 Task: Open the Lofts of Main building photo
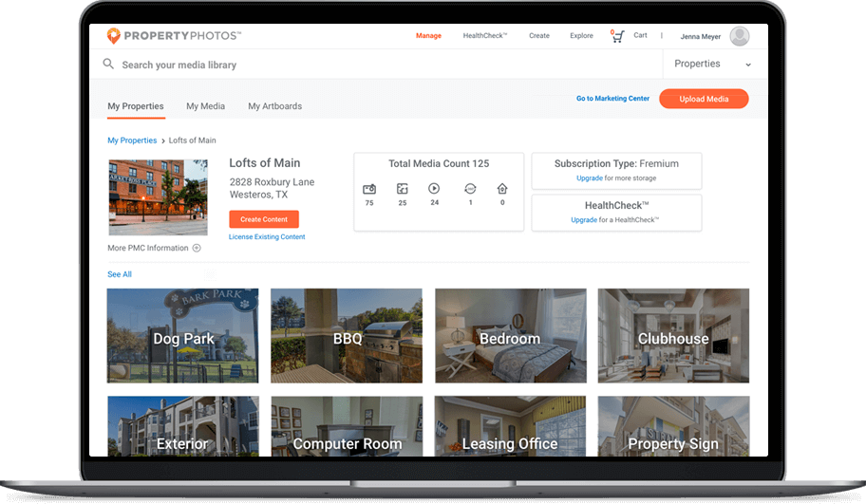point(158,197)
